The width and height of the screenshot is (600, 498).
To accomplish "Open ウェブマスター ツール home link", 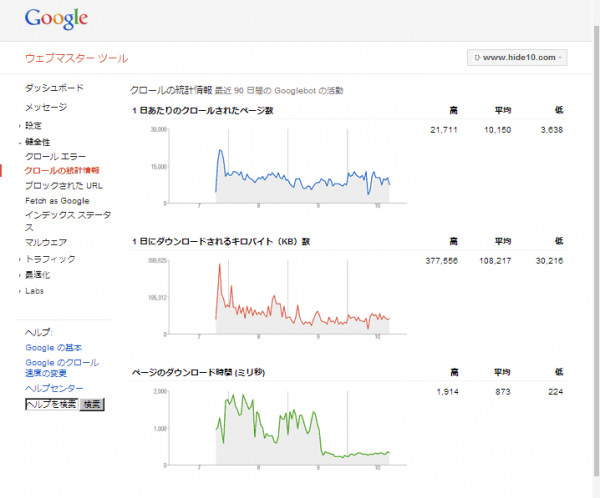I will 77,59.
